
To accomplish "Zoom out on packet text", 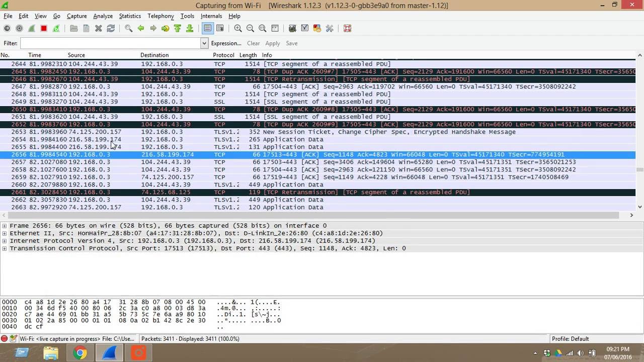I will pos(250,29).
